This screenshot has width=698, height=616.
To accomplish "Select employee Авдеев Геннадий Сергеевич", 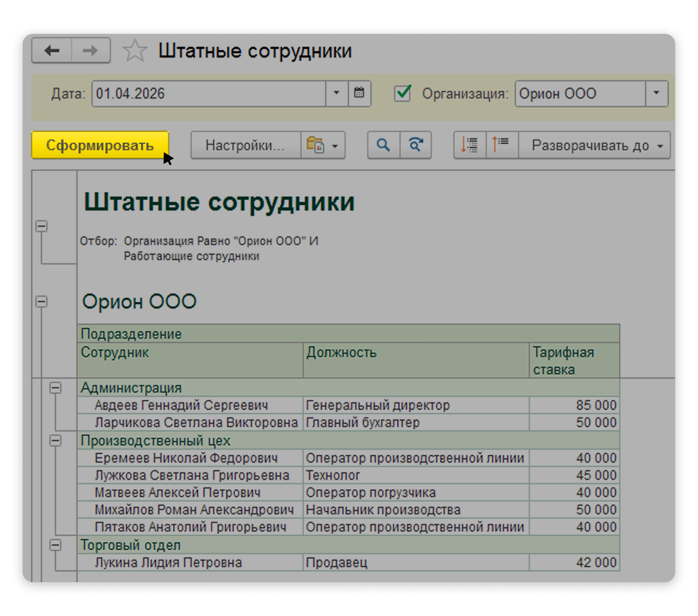I will 190,405.
